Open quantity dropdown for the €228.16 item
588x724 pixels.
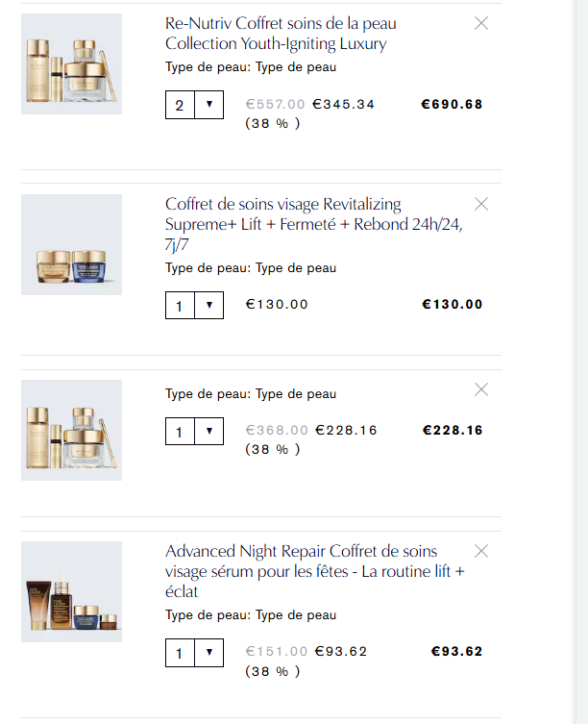tap(208, 431)
